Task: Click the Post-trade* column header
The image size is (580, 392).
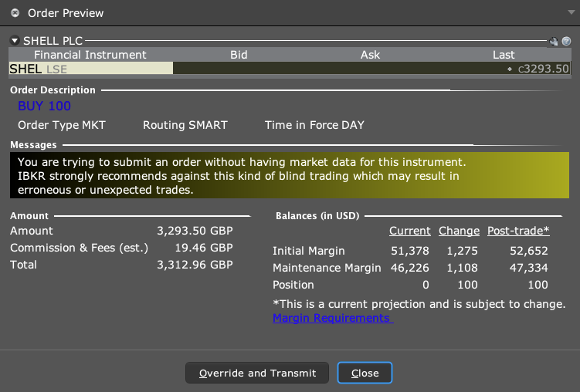Action: [518, 231]
